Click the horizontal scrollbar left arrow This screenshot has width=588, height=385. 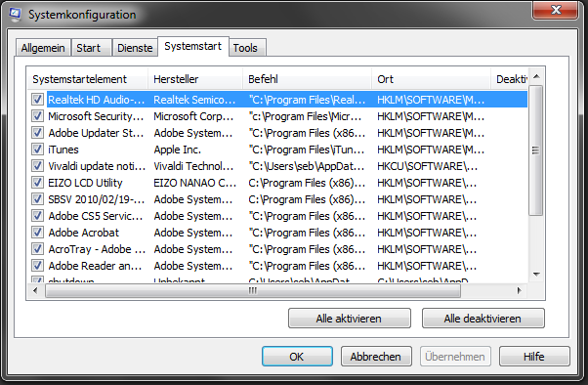click(35, 290)
